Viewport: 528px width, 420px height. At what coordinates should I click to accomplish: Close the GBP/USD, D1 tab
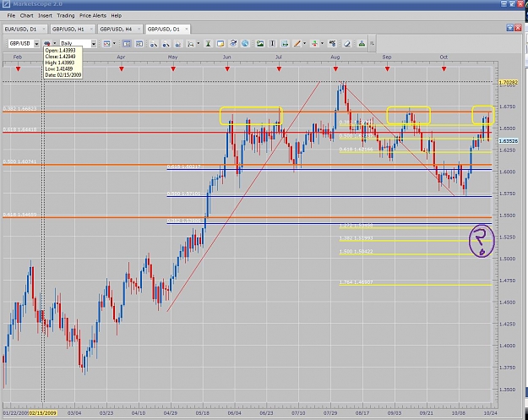coord(187,30)
